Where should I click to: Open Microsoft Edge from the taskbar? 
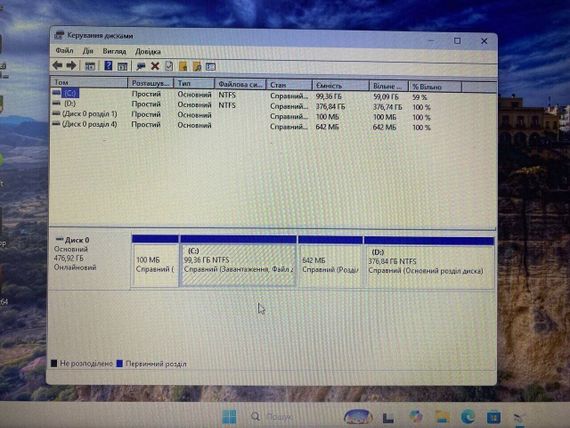tap(468, 417)
